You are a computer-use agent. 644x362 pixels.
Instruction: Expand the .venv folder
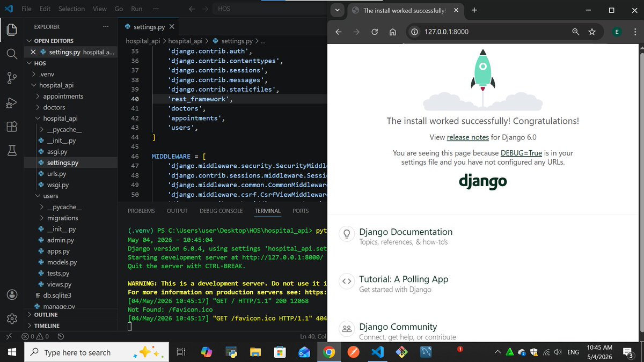pyautogui.click(x=47, y=75)
